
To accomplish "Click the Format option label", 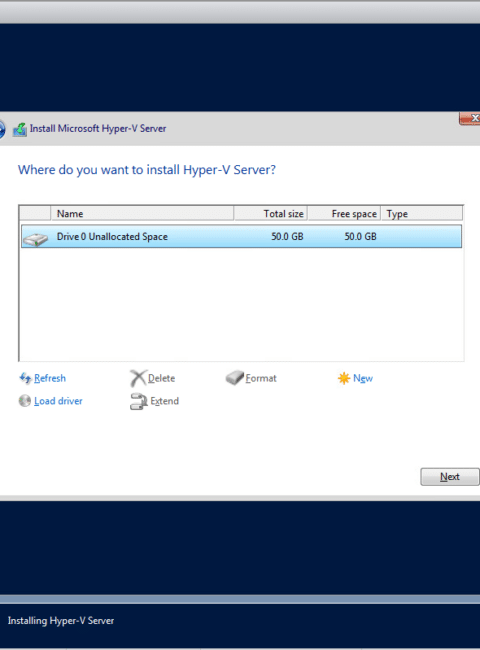I will (x=261, y=378).
